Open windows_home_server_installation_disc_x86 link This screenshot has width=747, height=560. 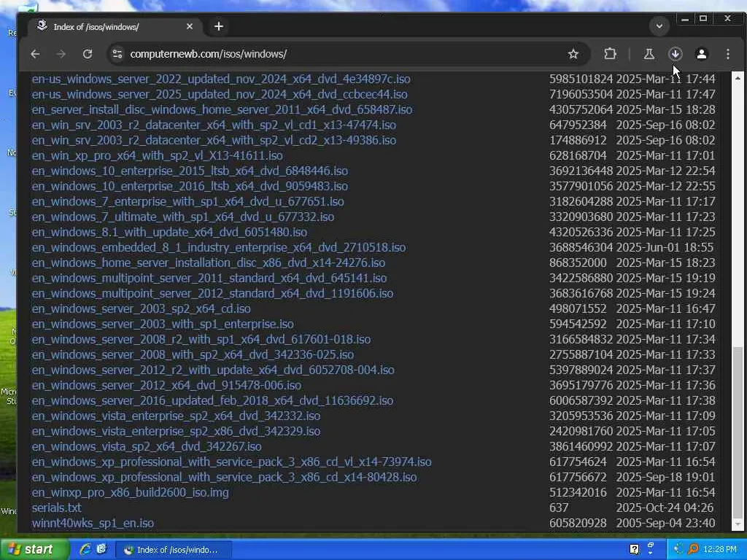[x=209, y=262]
